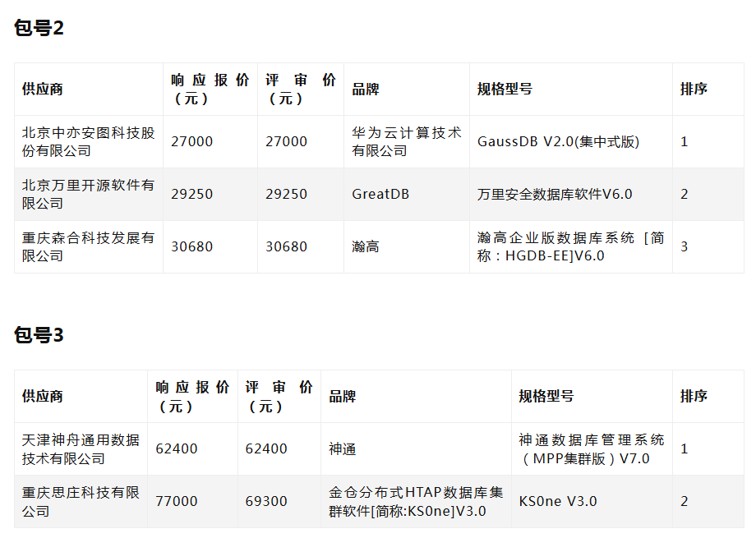Click brand '神通' cell
The height and width of the screenshot is (538, 756).
click(x=343, y=448)
